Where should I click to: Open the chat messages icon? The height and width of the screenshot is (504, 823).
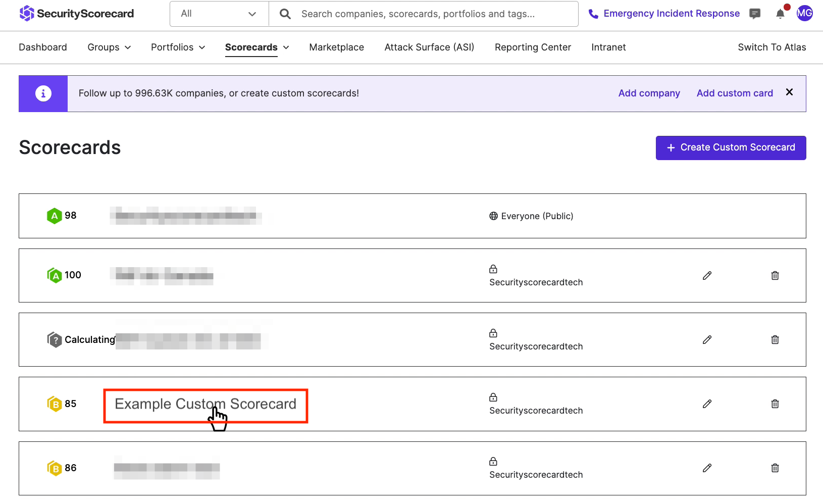(x=755, y=14)
